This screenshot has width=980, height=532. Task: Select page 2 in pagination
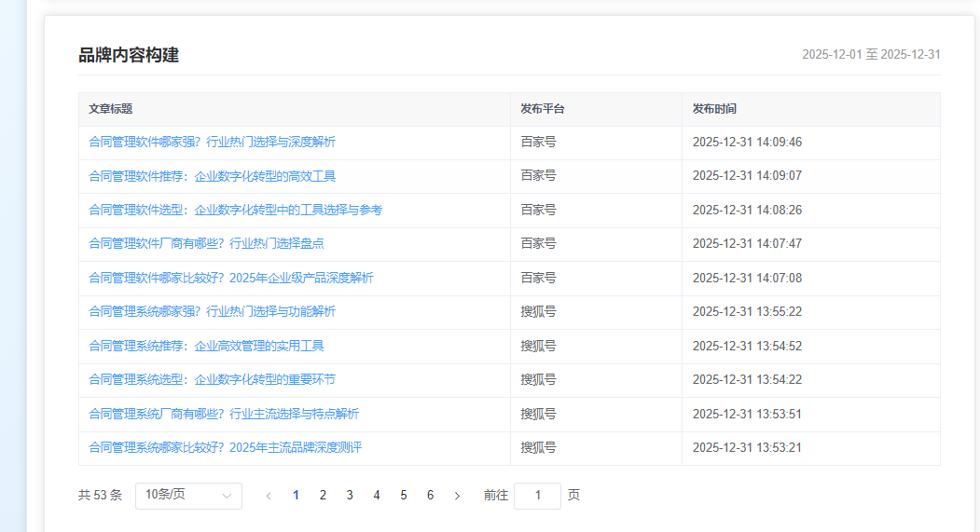(x=323, y=495)
